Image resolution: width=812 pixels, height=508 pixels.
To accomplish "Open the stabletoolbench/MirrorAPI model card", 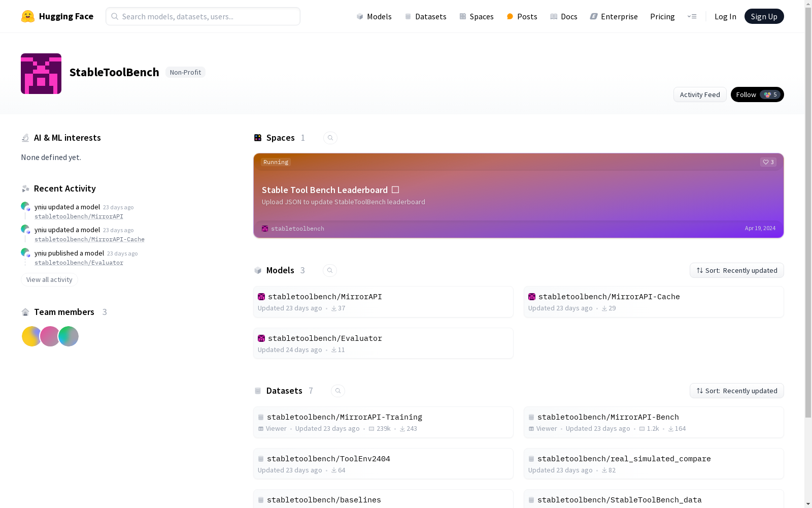I will pyautogui.click(x=383, y=302).
